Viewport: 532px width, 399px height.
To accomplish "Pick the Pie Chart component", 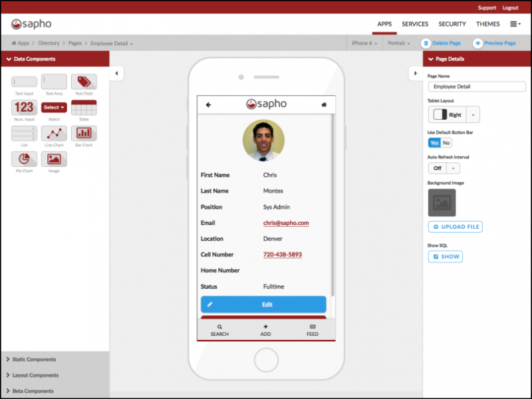I will [24, 159].
